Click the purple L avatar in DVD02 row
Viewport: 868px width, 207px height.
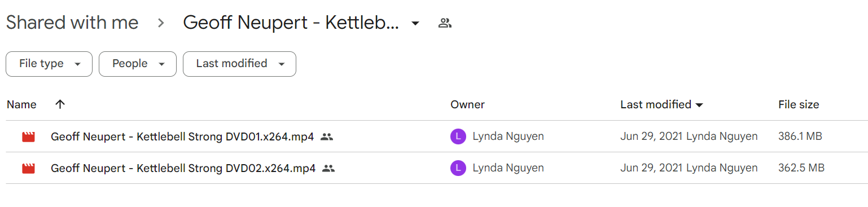pyautogui.click(x=458, y=168)
